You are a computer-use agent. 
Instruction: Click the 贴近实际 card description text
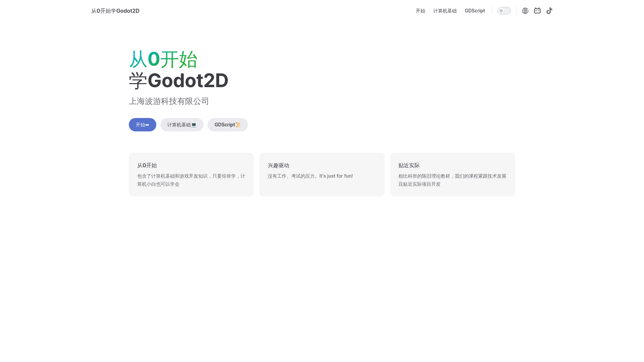452,180
